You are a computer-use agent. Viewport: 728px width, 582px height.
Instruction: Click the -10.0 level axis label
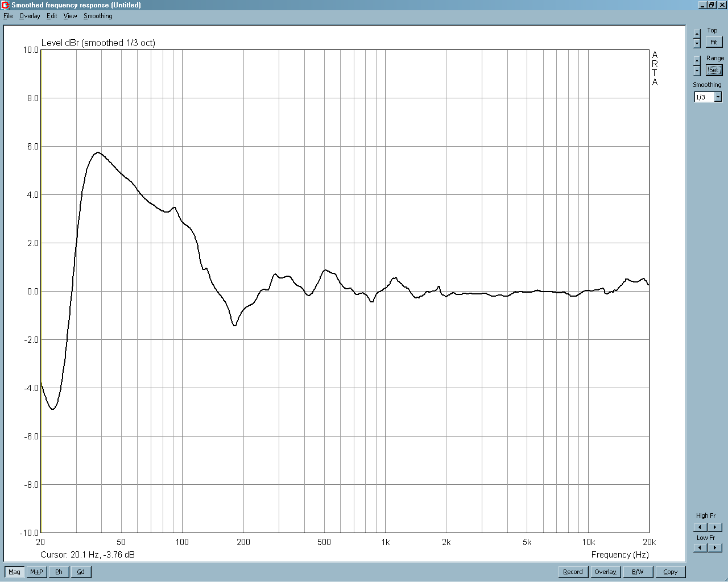point(30,533)
